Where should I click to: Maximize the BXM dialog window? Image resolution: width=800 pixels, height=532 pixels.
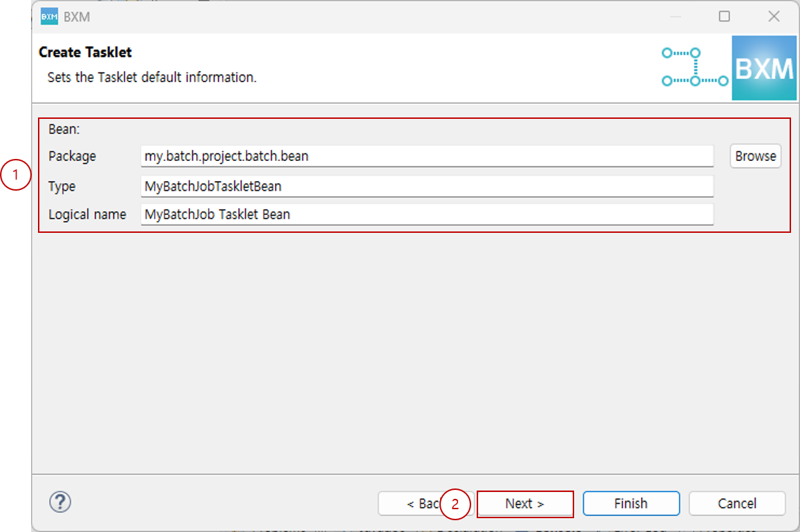pos(724,17)
